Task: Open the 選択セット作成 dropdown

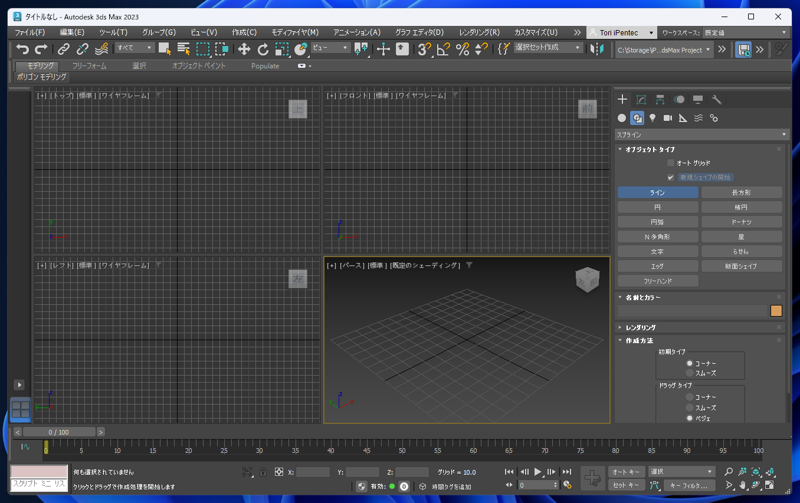Action: coord(548,47)
